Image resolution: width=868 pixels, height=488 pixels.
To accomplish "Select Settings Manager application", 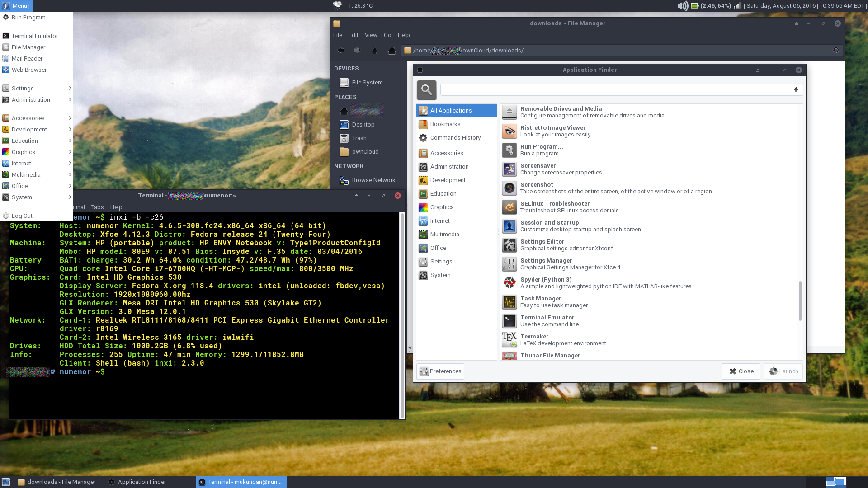I will 649,264.
